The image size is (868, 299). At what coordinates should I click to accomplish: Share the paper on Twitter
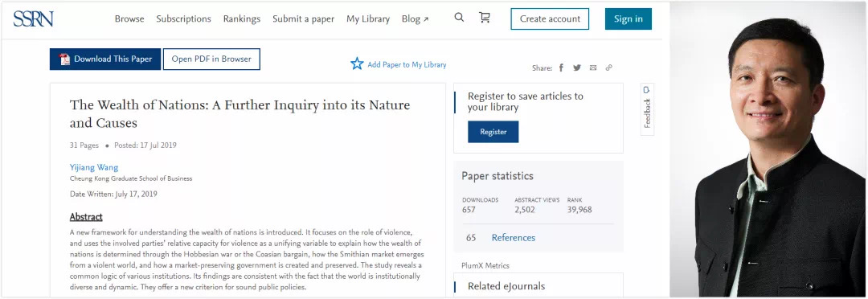577,68
